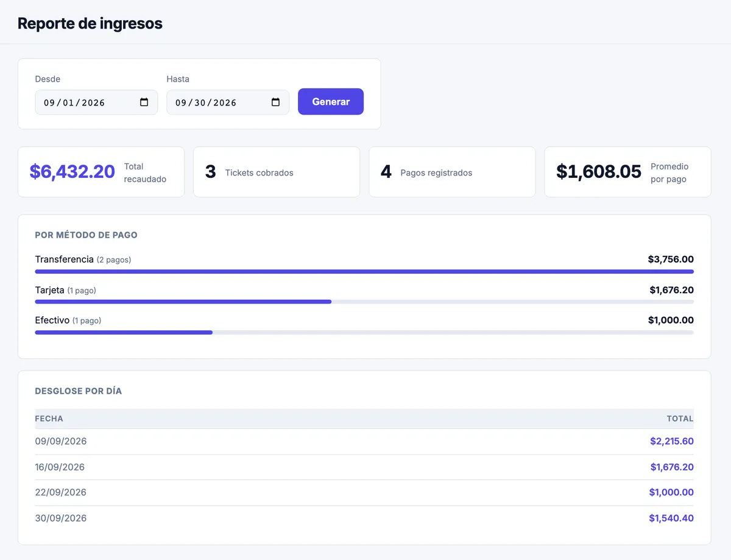Click the Efectivo amount in payment methods

point(671,321)
